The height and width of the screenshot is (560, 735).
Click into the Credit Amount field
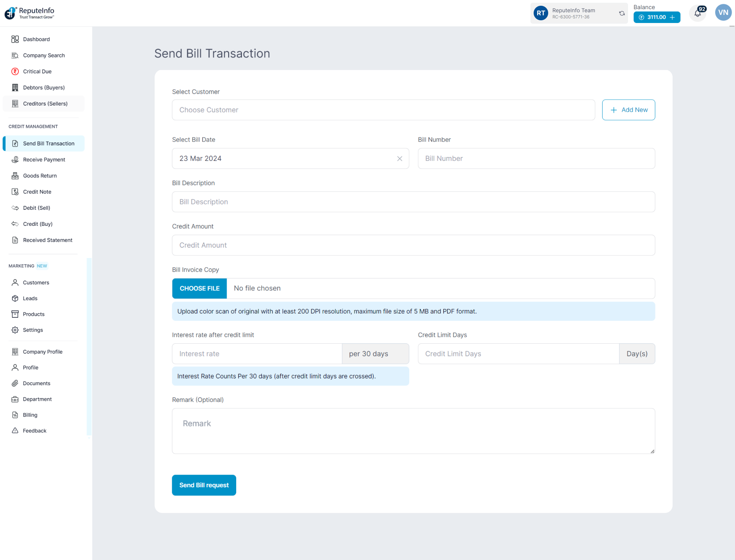click(x=413, y=245)
